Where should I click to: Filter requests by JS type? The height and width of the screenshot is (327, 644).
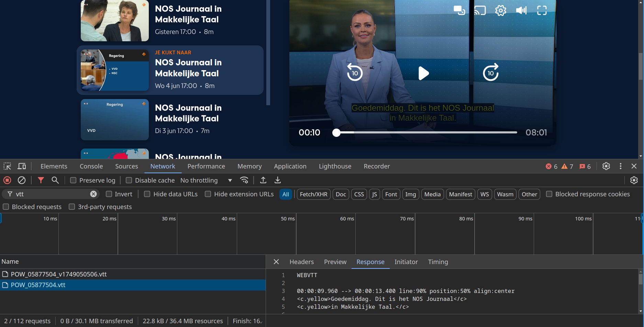374,194
